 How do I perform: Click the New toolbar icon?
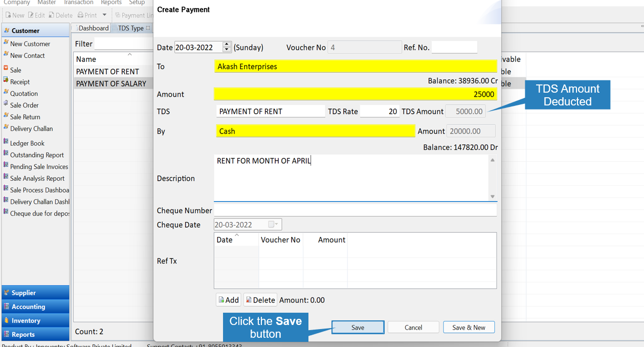(15, 15)
